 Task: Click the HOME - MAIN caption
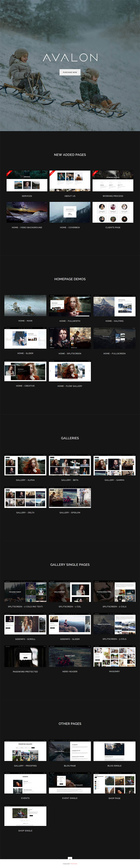pos(25,321)
